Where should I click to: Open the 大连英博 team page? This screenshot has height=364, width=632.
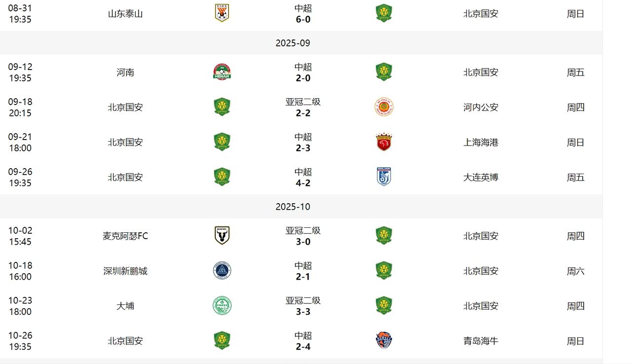click(481, 178)
